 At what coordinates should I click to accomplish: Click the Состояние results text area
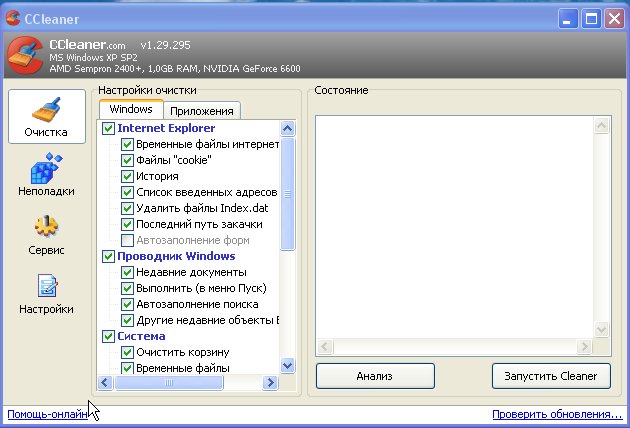[454, 228]
